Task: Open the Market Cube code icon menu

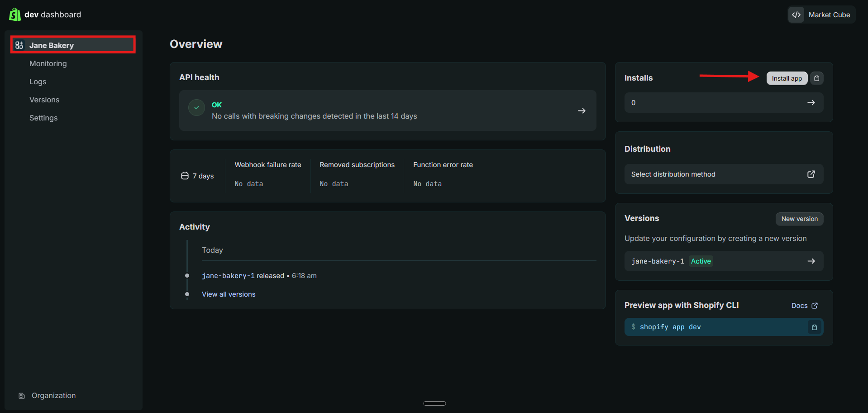Action: [x=796, y=14]
